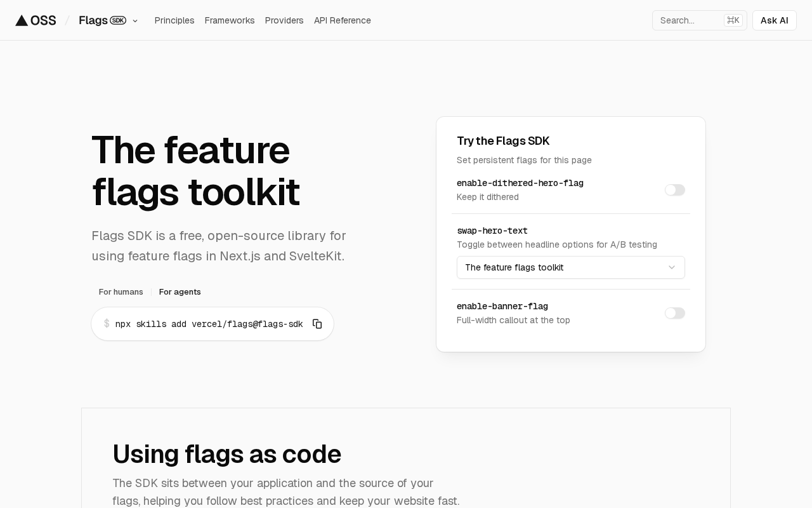Click the dollar sign prompt in command box
812x508 pixels.
click(x=107, y=324)
